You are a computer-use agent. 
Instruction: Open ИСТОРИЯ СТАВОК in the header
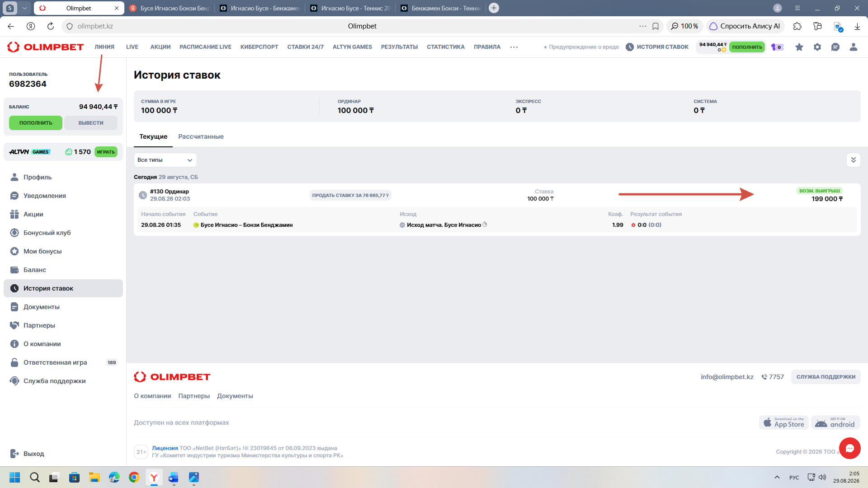point(657,47)
